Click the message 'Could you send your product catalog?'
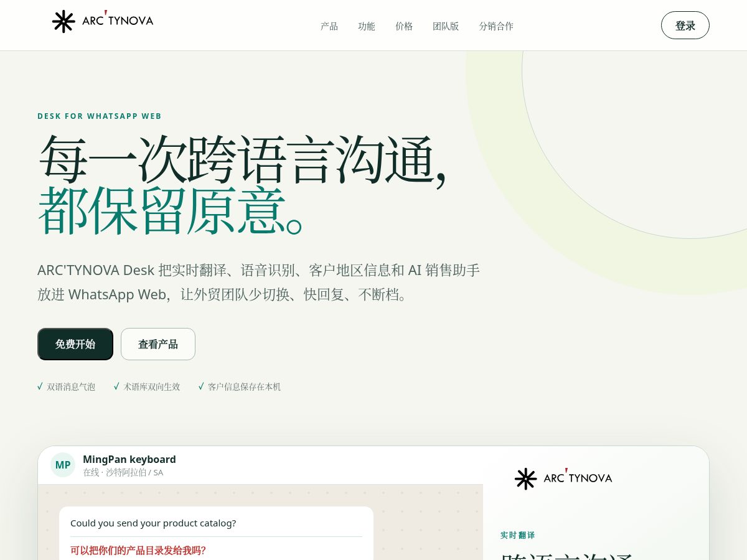This screenshot has width=747, height=560. [153, 523]
